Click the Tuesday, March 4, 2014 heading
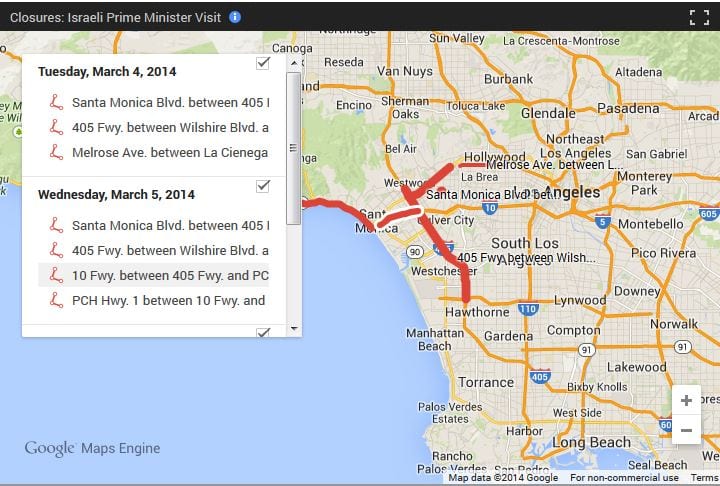This screenshot has height=486, width=720. pyautogui.click(x=107, y=72)
